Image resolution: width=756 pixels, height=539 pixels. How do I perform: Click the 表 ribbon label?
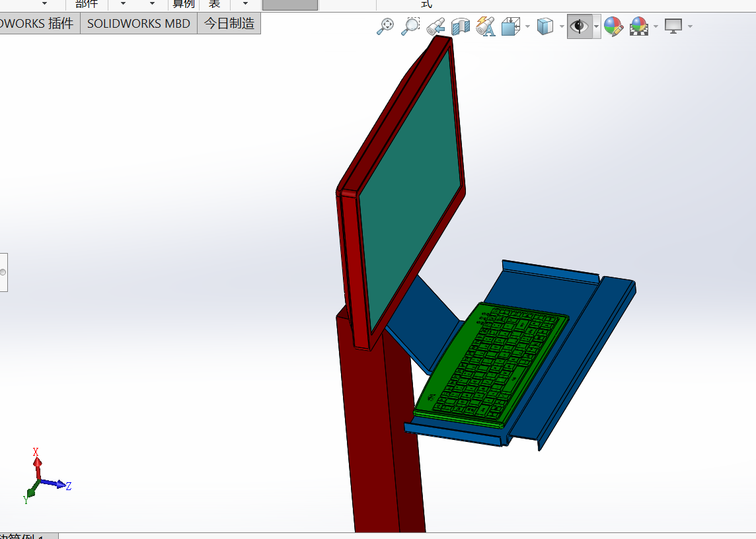pos(215,4)
